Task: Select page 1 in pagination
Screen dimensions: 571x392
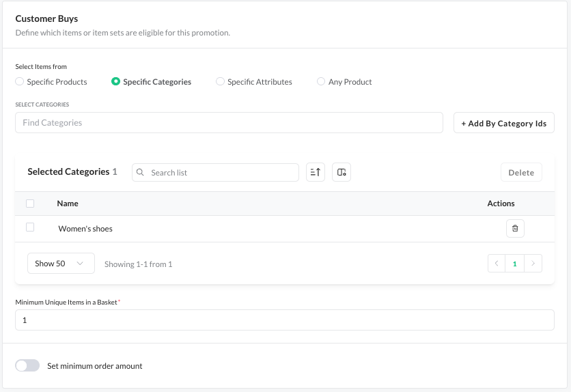Action: (x=514, y=263)
